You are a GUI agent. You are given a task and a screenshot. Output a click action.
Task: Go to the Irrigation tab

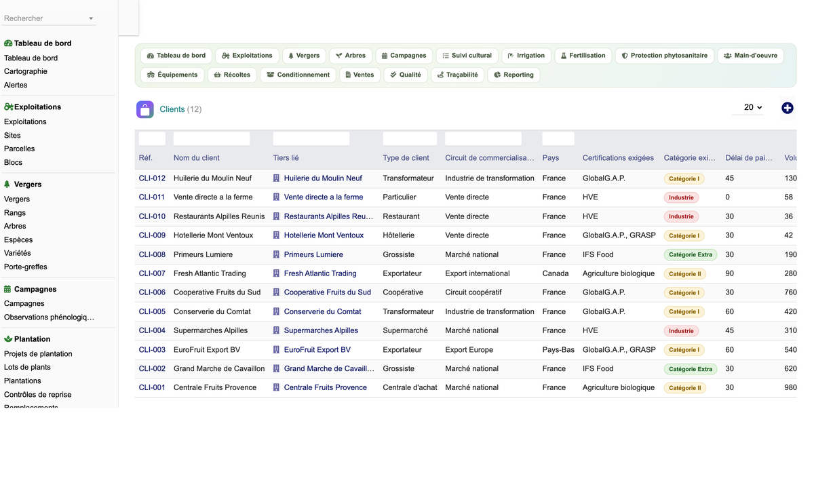coord(526,56)
